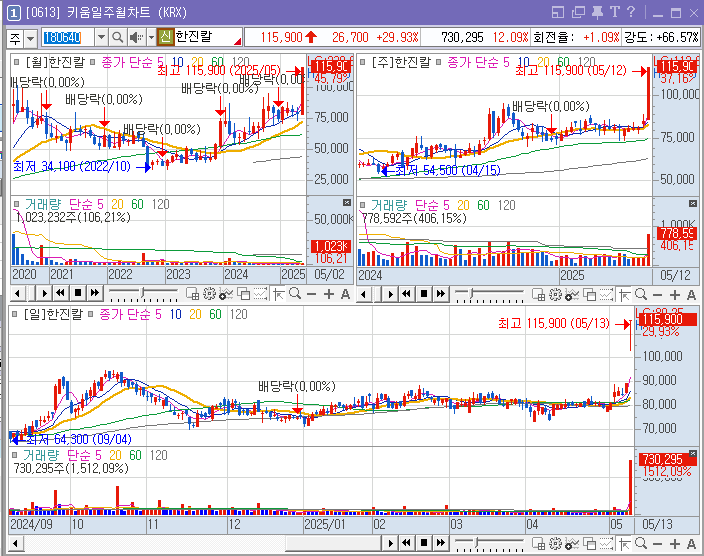Open font size T icon in title bar
Screen dimensions: 704x556
pos(615,12)
